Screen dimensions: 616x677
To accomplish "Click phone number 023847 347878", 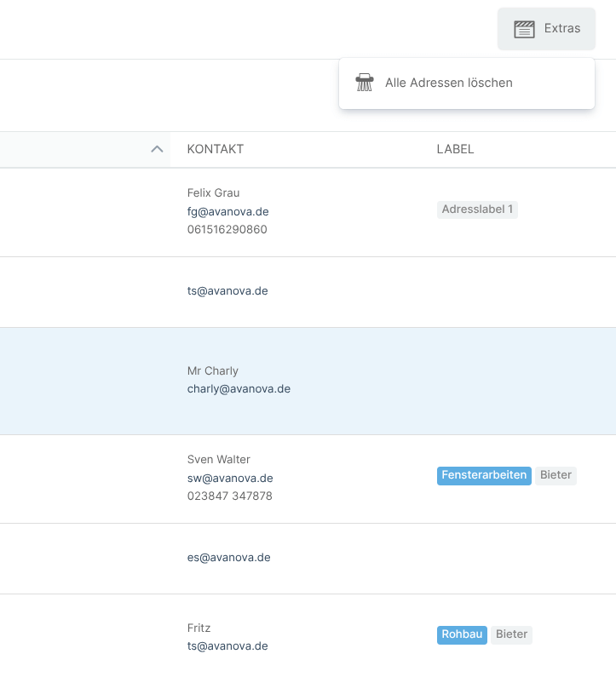I will coord(229,496).
